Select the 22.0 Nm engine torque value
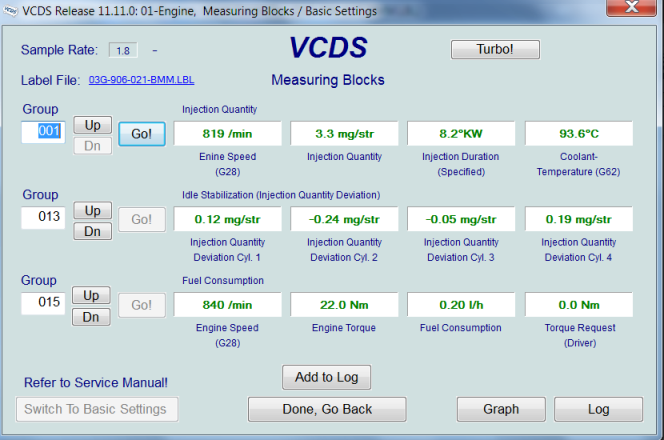 coord(344,305)
